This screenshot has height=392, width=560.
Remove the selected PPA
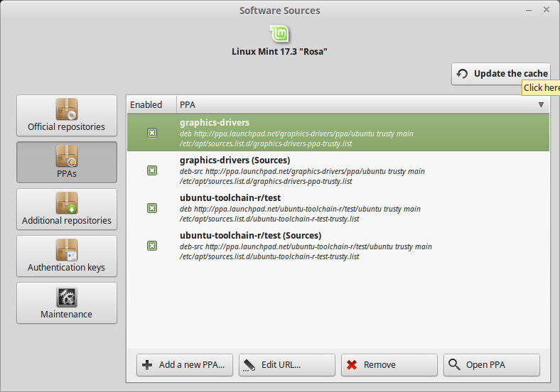click(x=389, y=365)
